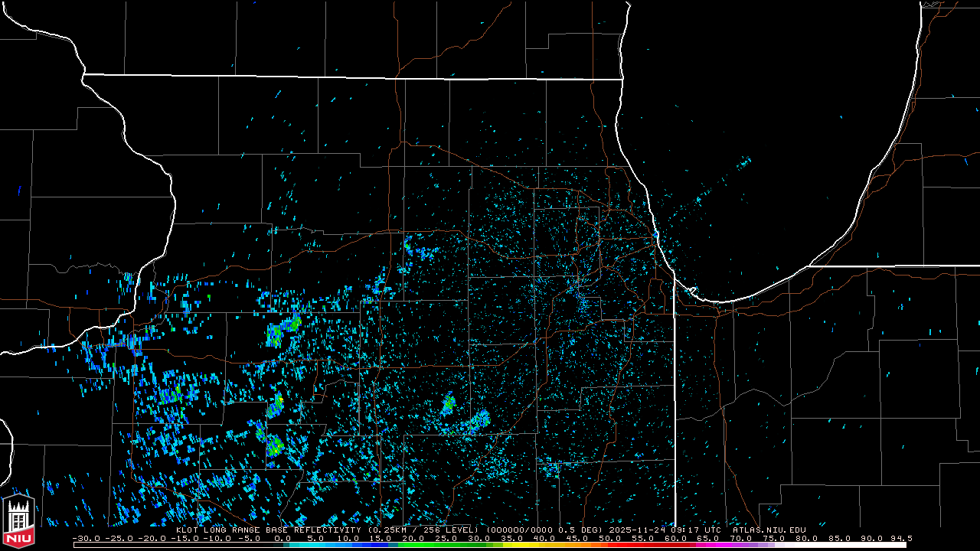Click the "KLOT LONG RANGE BASE REFLECTIVITY" title text

269,530
